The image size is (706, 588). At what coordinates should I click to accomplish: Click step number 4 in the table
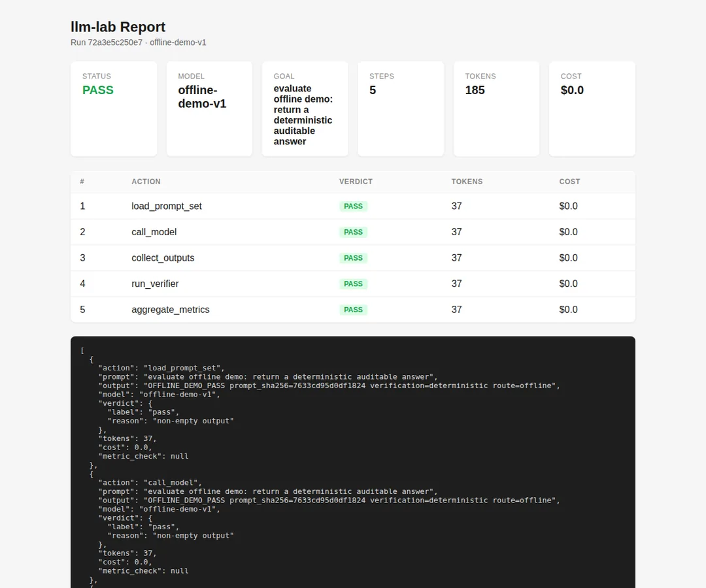(x=82, y=284)
